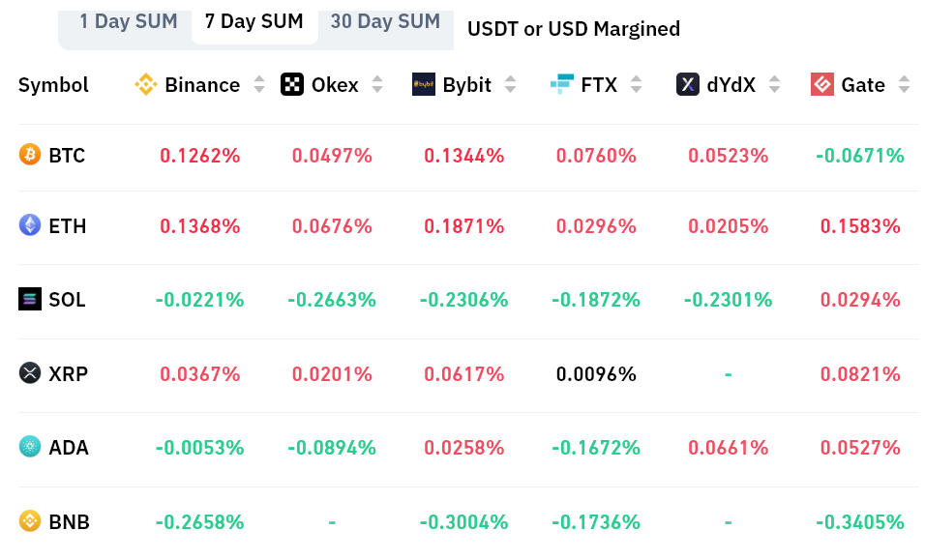
Task: Switch to the 30 Day SUM tab
Action: coord(385,21)
